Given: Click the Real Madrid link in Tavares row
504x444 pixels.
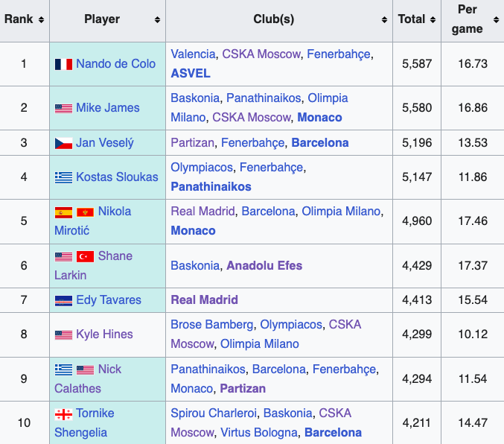Looking at the screenshot, I should [205, 299].
